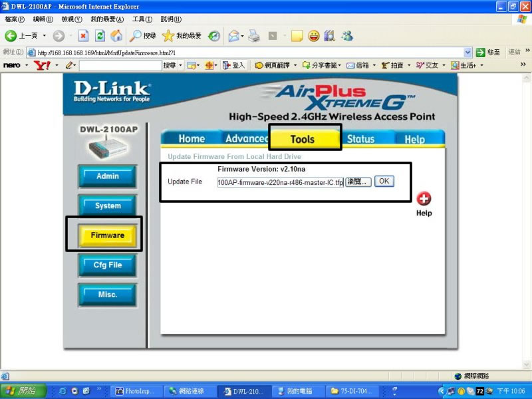Screen dimensions: 532x399
Task: Expand the 網頁翻譯 dropdown arrow
Action: [295, 65]
